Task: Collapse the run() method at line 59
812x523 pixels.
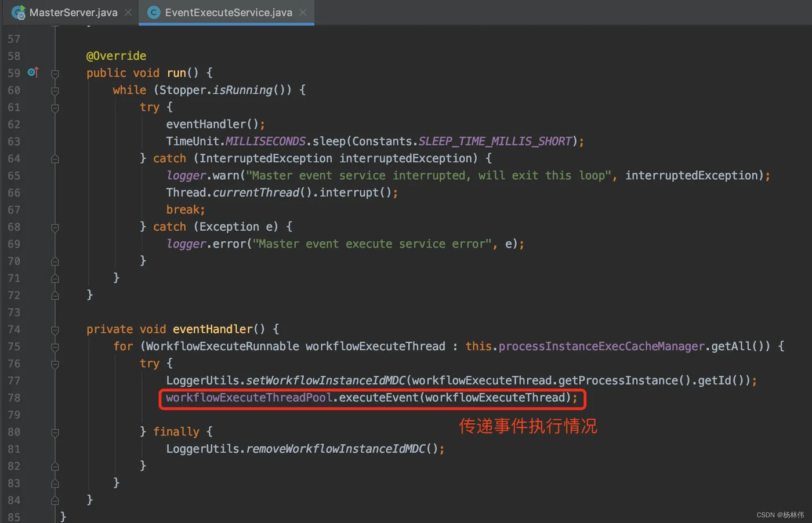Action: (55, 74)
